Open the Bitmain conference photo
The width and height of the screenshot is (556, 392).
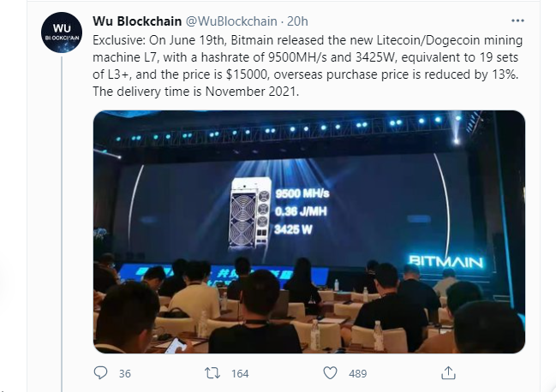click(x=309, y=232)
